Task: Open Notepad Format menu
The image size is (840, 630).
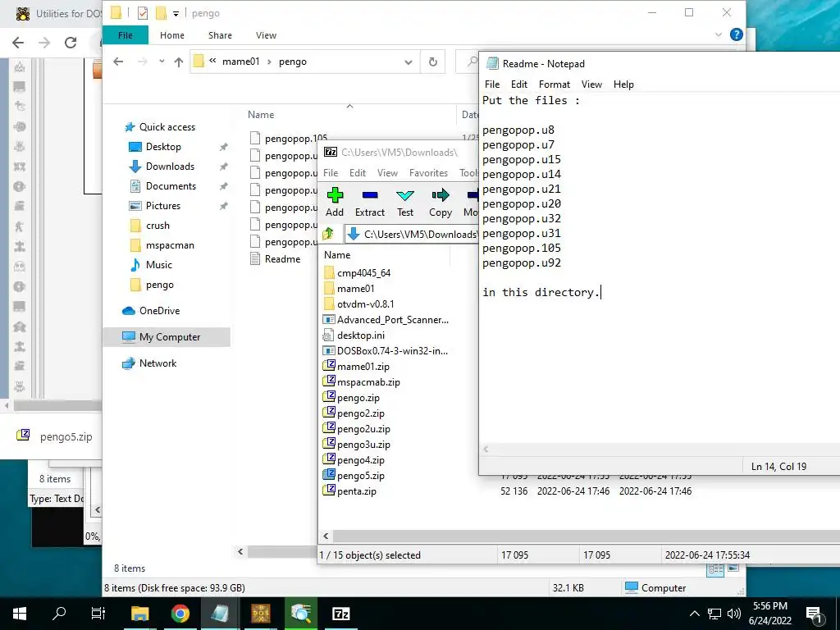Action: tap(554, 84)
